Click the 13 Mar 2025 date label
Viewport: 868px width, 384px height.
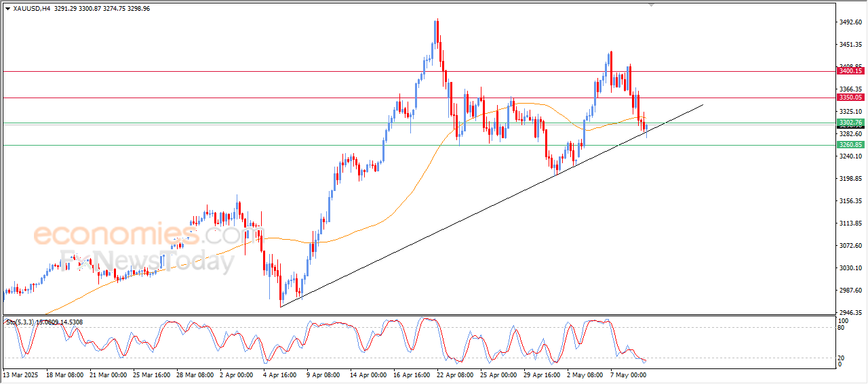20,374
